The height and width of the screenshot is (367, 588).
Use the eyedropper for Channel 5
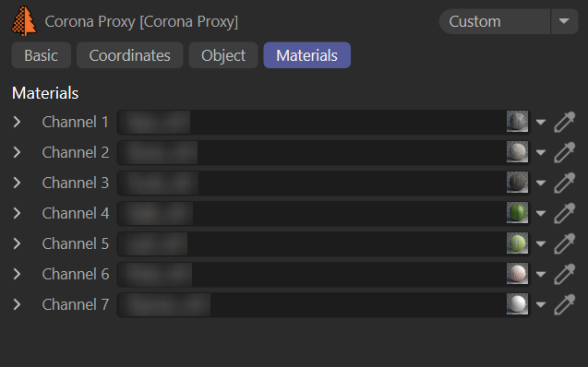[564, 243]
